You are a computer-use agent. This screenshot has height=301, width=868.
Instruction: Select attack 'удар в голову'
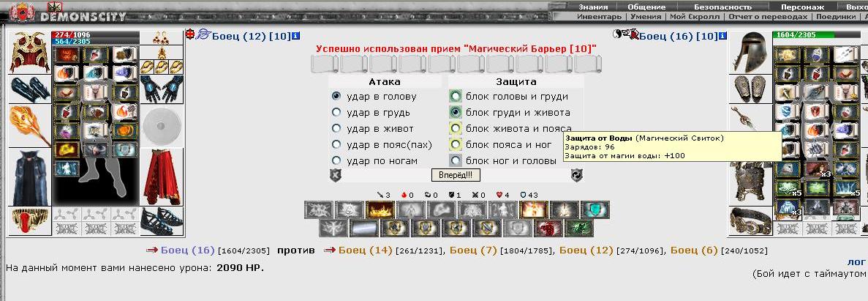pos(336,97)
